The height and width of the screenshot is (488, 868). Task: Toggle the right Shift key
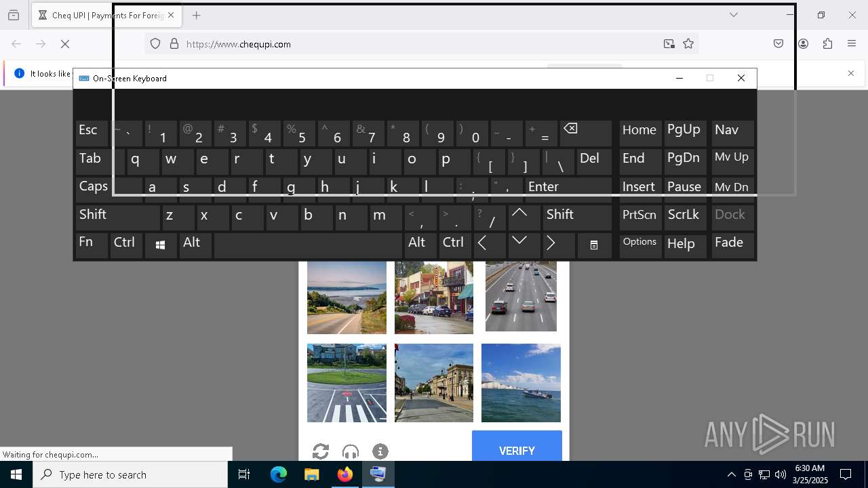[x=577, y=218]
